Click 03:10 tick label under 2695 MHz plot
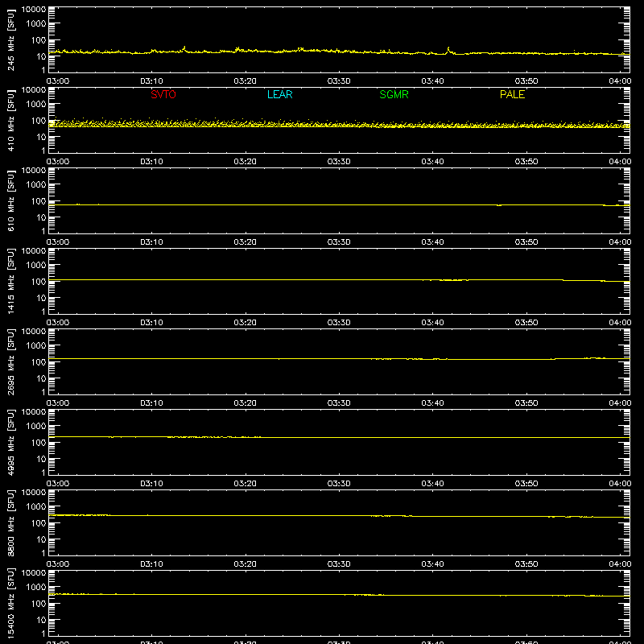This screenshot has height=644, width=644. (x=151, y=403)
